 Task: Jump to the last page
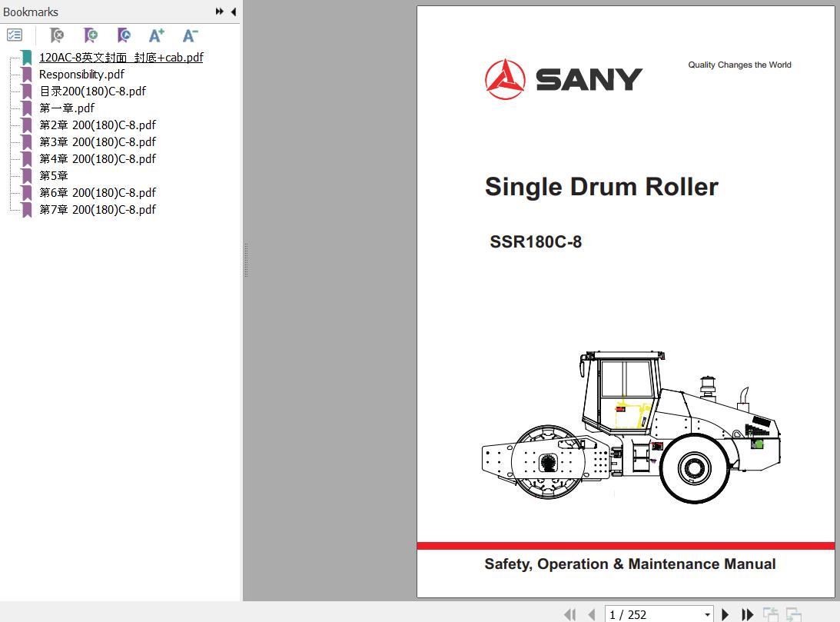tap(747, 614)
